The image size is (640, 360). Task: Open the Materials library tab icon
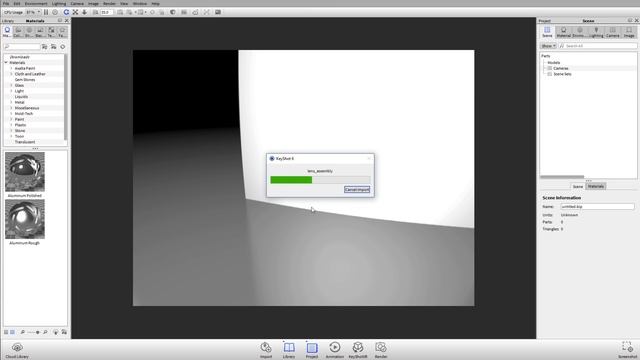7,32
